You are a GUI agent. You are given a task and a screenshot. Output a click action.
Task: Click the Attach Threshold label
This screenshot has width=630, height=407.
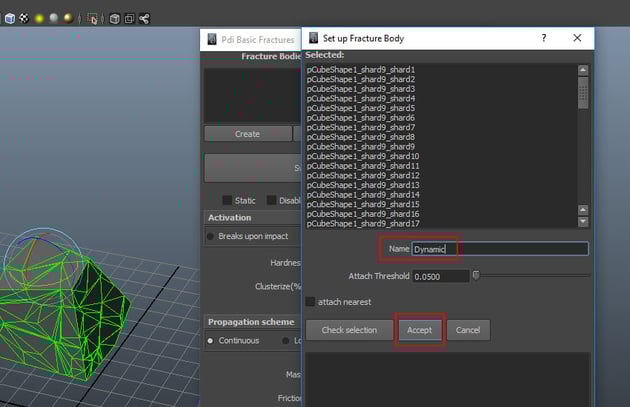point(378,276)
